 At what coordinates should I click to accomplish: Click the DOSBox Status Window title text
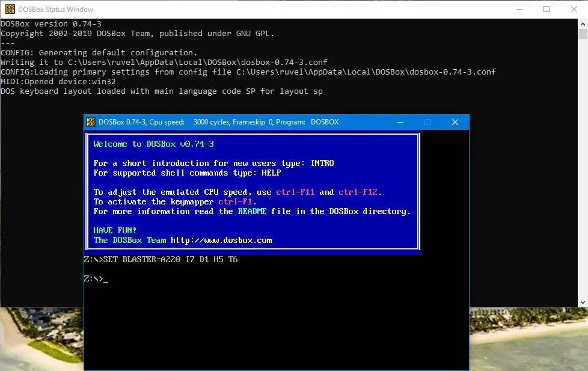click(55, 10)
